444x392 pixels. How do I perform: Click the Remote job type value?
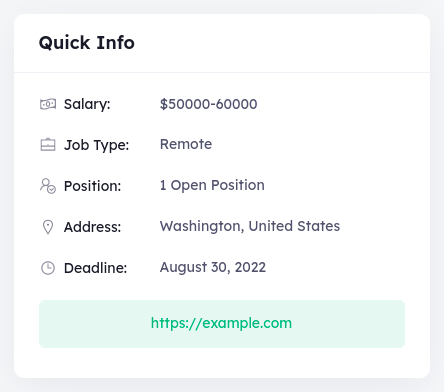click(186, 144)
